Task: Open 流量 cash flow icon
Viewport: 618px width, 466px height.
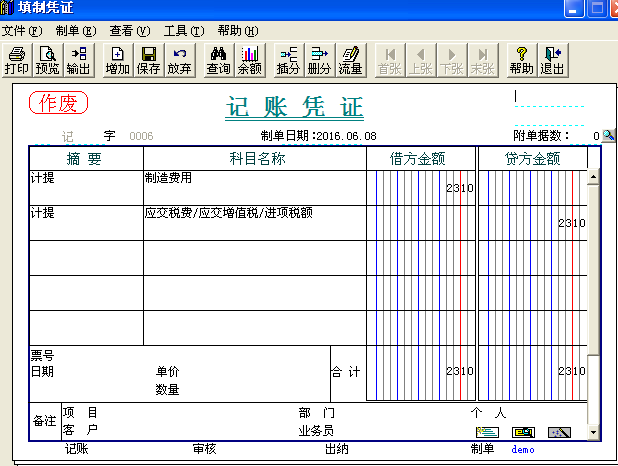Action: (x=350, y=60)
